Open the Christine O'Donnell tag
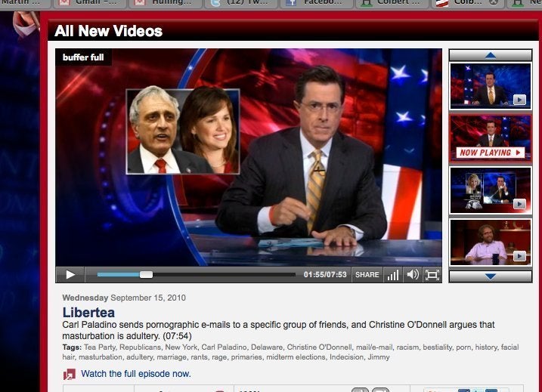 coord(320,347)
